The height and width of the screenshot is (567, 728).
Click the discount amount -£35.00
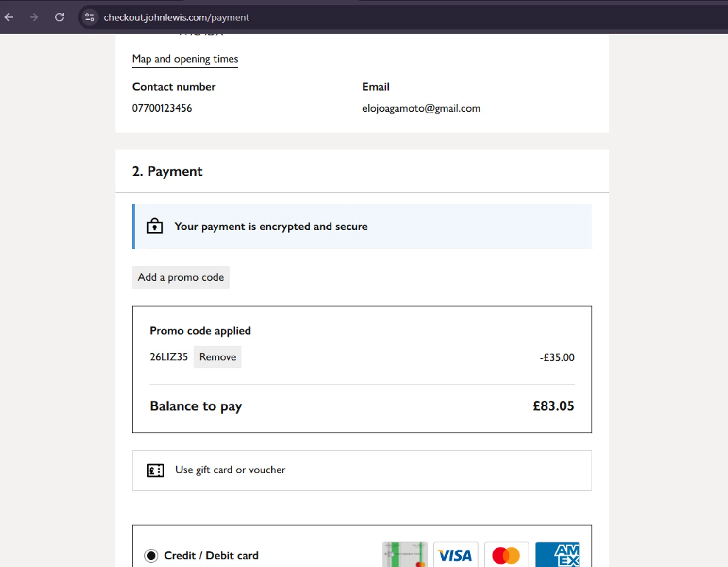click(x=557, y=357)
